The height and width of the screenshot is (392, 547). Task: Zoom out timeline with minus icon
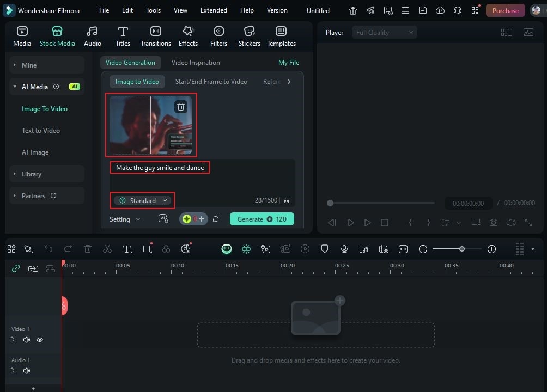[423, 249]
